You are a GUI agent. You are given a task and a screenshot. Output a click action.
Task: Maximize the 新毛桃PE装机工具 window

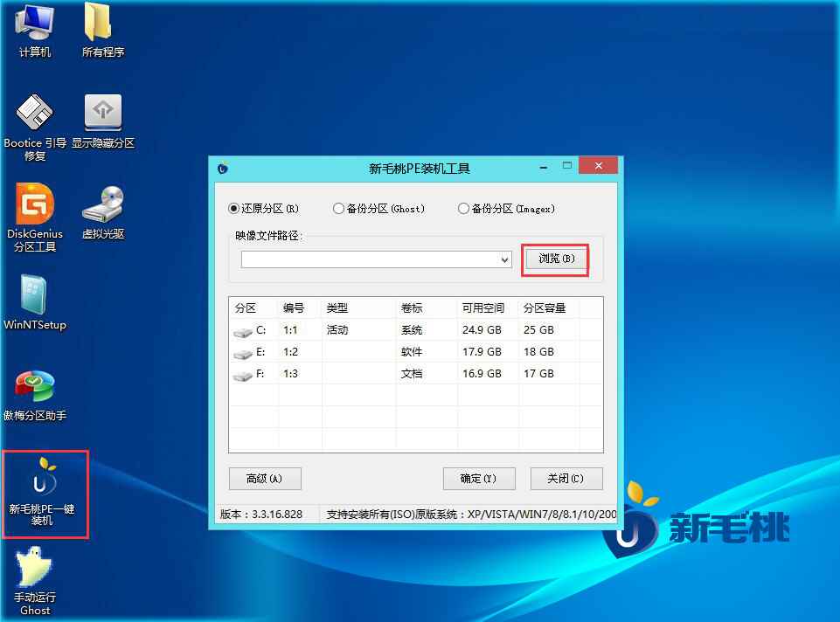pos(567,166)
